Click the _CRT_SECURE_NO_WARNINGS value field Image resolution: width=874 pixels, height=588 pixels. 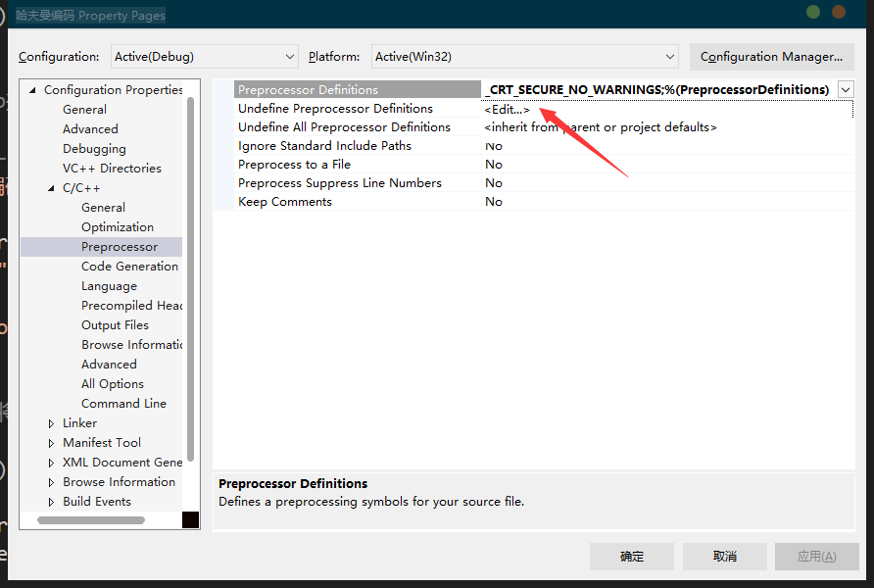659,90
